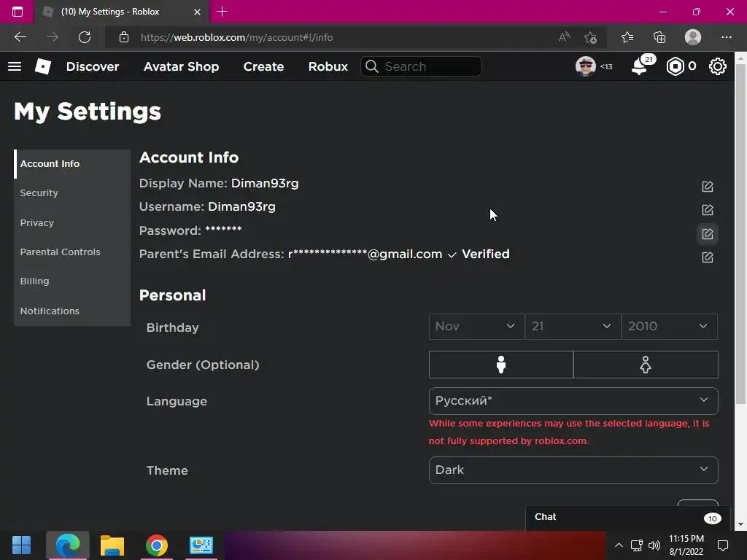Screen dimensions: 747x560
Task: Click the user avatar thumbnail in navbar
Action: click(x=586, y=66)
